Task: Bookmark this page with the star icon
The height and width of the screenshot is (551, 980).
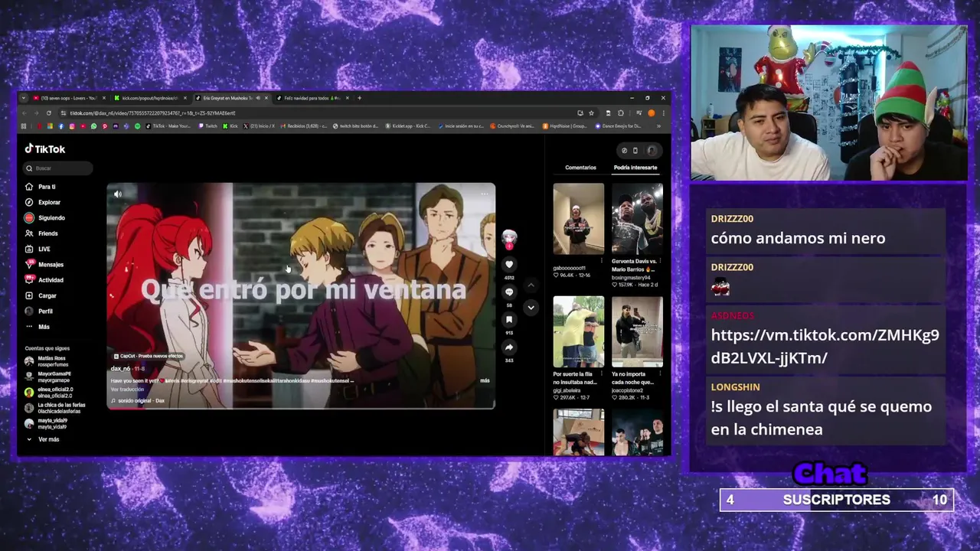Action: coord(591,113)
